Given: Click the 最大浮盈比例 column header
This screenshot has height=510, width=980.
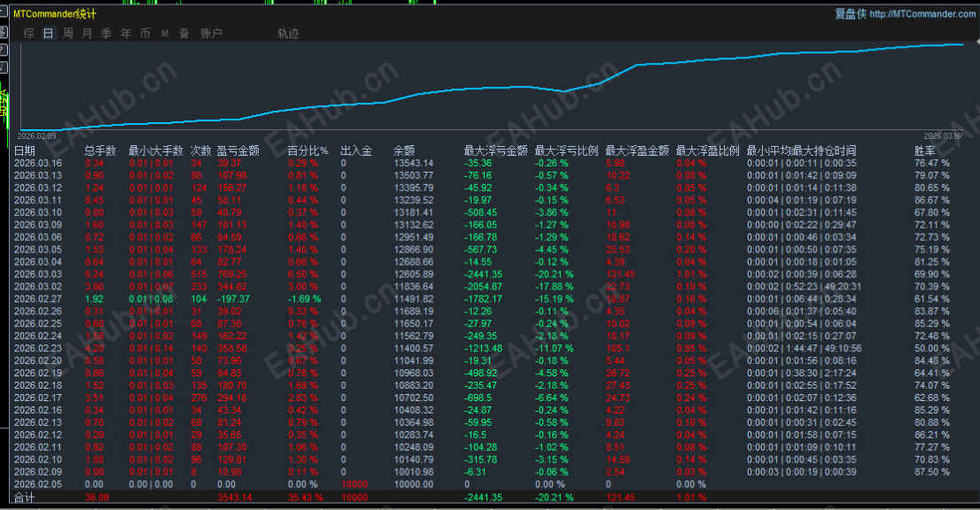Looking at the screenshot, I should pyautogui.click(x=707, y=151).
